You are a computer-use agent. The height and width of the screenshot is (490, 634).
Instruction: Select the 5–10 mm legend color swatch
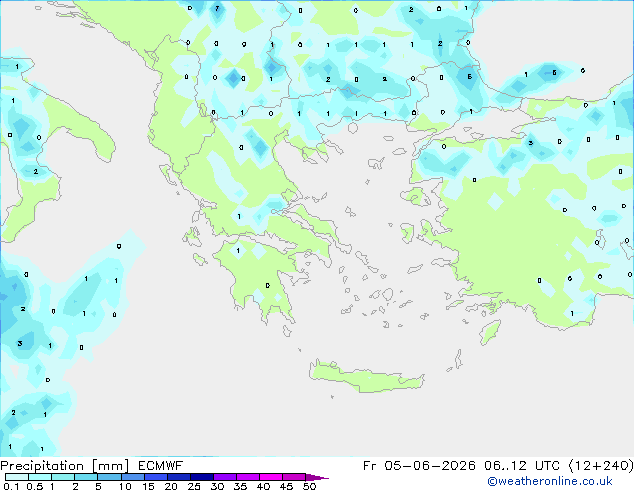coord(109,477)
